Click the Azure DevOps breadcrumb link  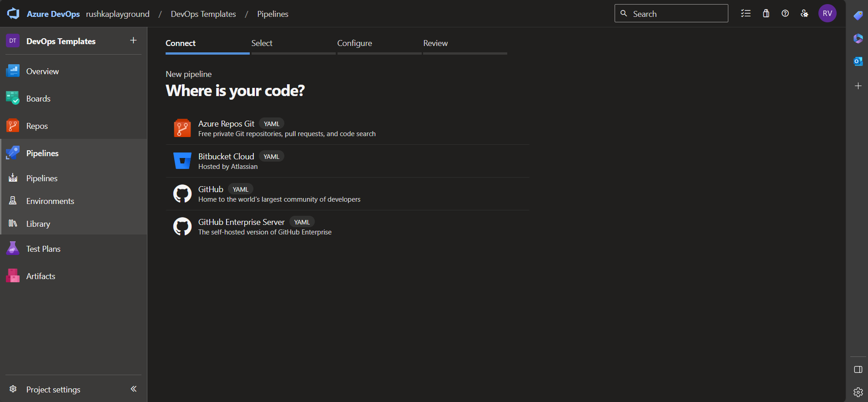click(53, 14)
